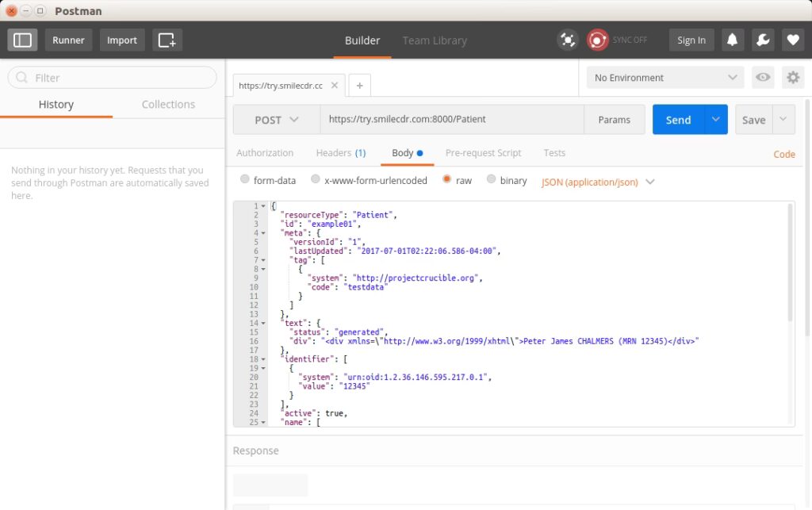This screenshot has height=510, width=812.
Task: Open manage environments gear icon
Action: coord(792,78)
